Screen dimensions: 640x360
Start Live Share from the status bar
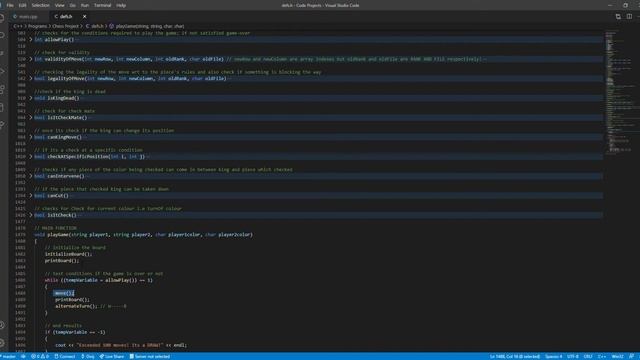pos(112,356)
